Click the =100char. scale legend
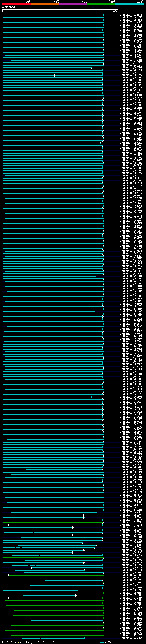This screenshot has width=146, height=644. point(109,642)
